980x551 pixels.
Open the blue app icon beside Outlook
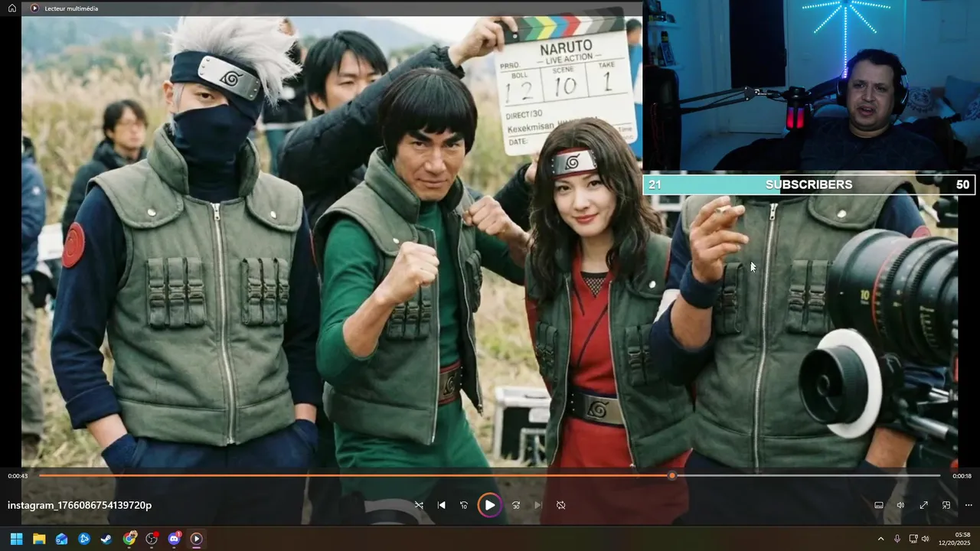[x=84, y=539]
